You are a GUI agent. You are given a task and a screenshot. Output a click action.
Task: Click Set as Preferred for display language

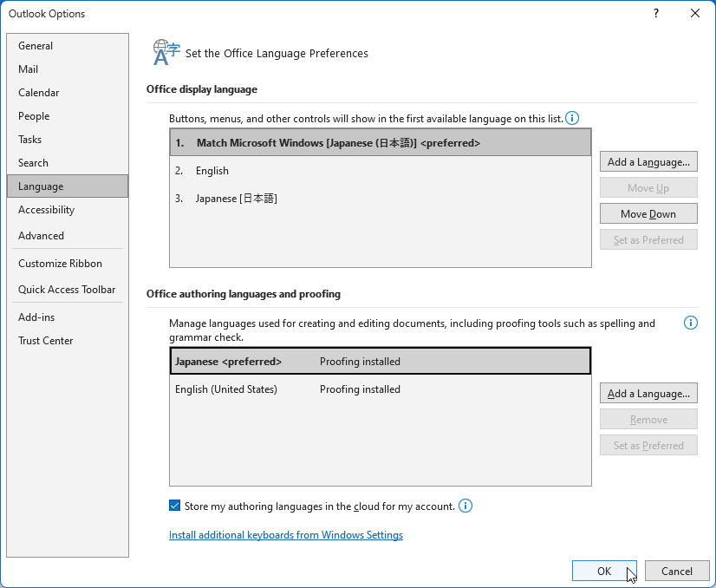click(x=648, y=240)
